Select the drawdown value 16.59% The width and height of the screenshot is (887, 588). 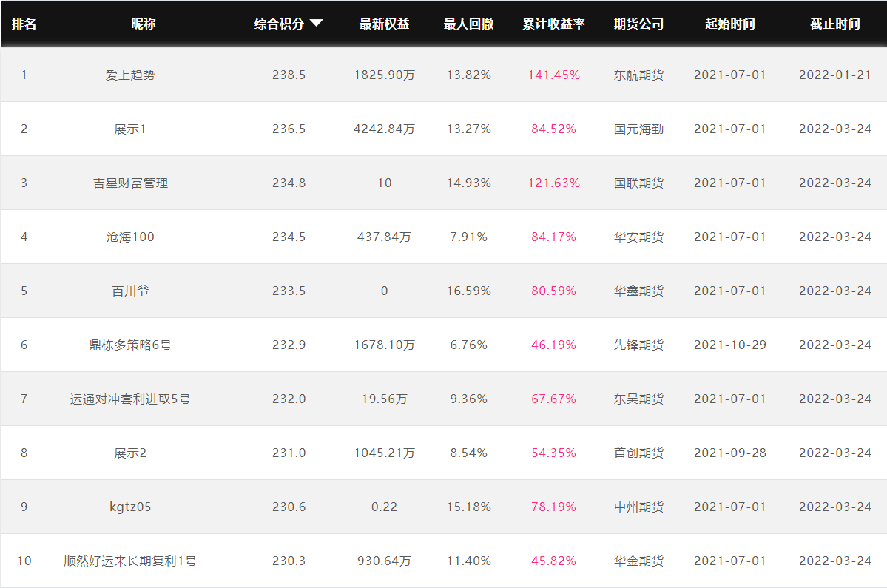468,291
